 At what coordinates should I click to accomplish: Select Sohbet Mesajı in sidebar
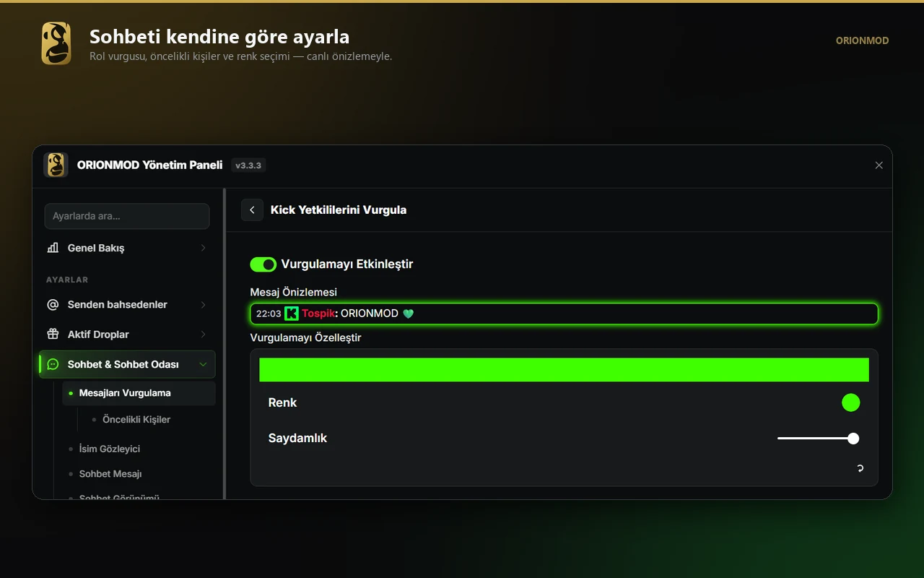pos(110,474)
